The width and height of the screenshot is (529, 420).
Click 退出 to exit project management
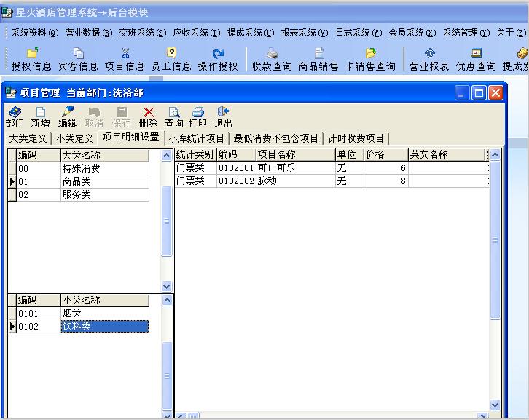(x=223, y=117)
